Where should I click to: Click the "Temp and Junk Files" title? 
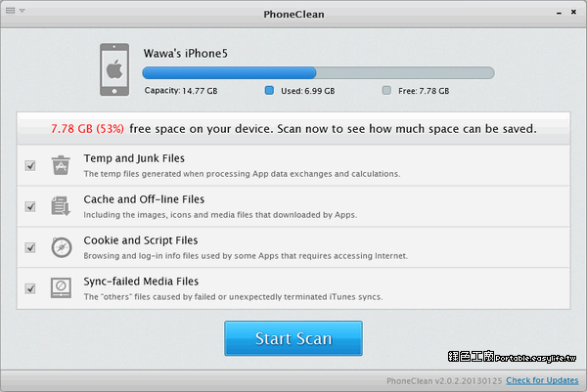134,158
